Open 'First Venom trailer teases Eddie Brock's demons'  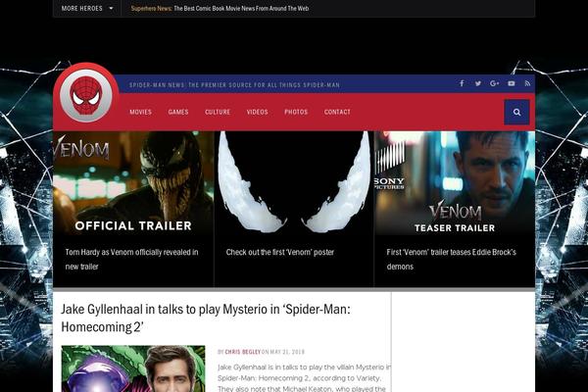(x=451, y=259)
